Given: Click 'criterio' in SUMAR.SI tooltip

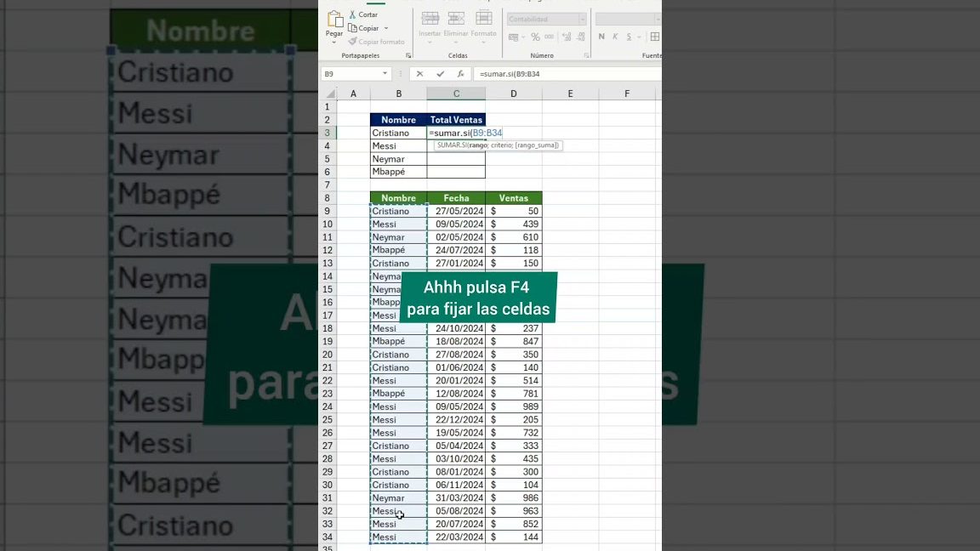Looking at the screenshot, I should tap(501, 145).
